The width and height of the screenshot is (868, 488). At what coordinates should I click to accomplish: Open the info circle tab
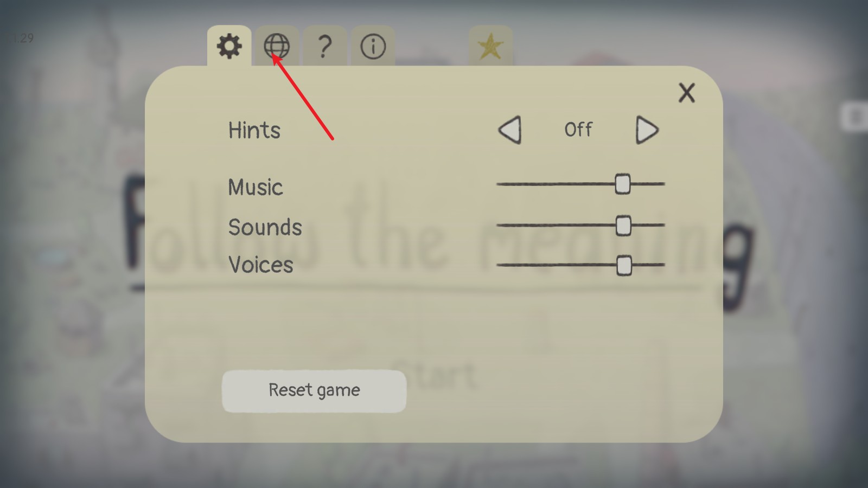tap(373, 46)
